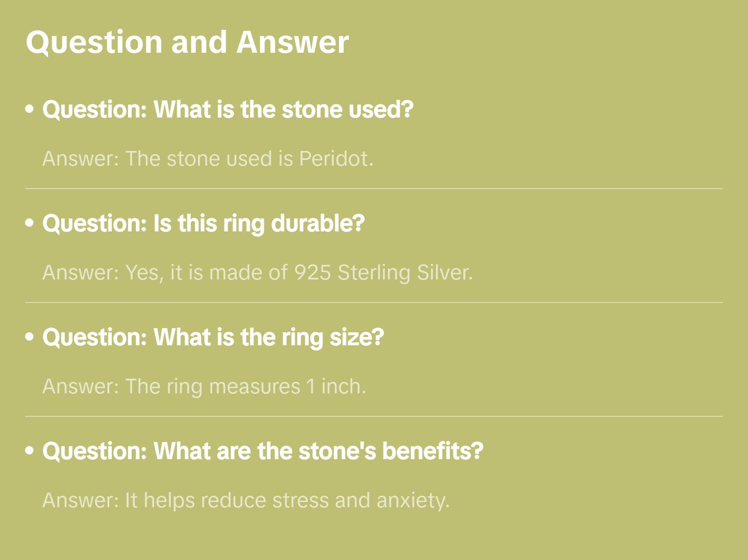This screenshot has height=560, width=748.
Task: Click the 'Answer:' label before the stone answer
Action: click(x=81, y=159)
